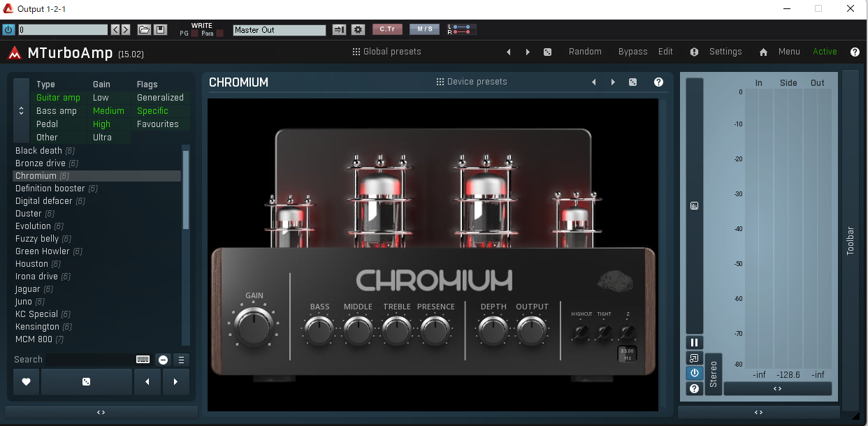
Task: Flip the HIGHCUT switch
Action: pos(580,332)
